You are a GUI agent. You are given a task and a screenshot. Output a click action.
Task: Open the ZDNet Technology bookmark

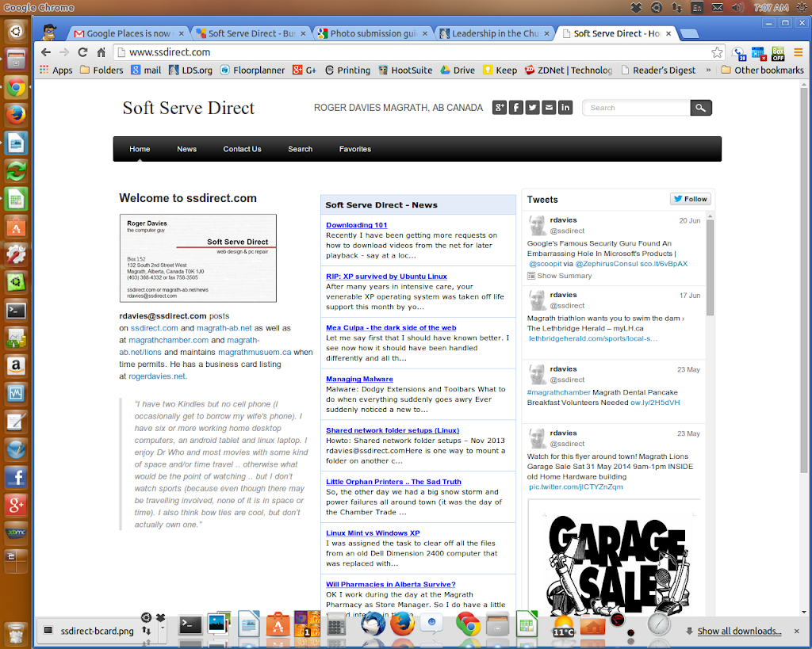[569, 70]
